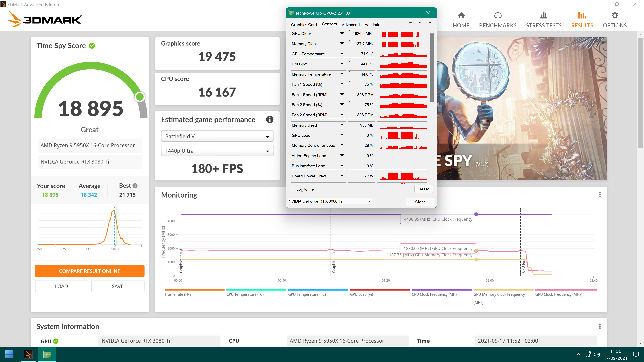Screen dimensions: 644x362
Task: Open the Hot Spot sensor dropdown
Action: coord(342,64)
